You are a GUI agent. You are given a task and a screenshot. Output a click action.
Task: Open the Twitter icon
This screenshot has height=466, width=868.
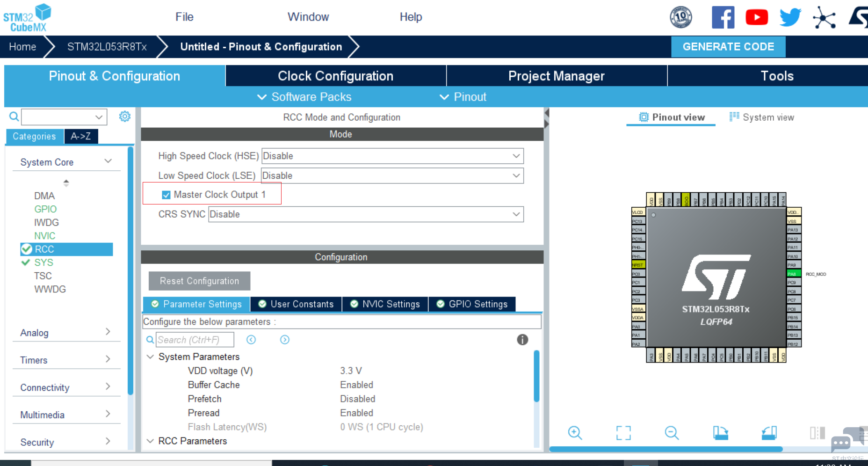coord(790,17)
